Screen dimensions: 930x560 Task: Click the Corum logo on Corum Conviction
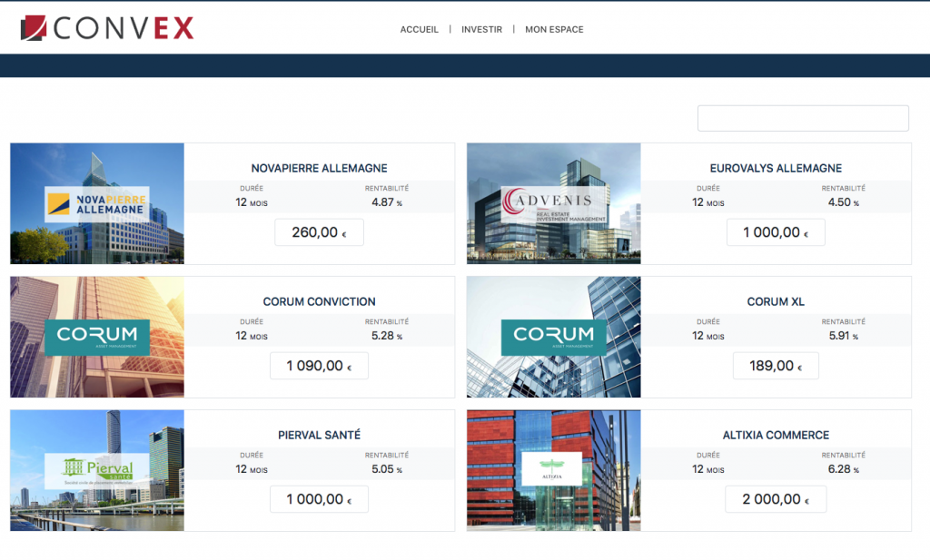[x=97, y=338]
